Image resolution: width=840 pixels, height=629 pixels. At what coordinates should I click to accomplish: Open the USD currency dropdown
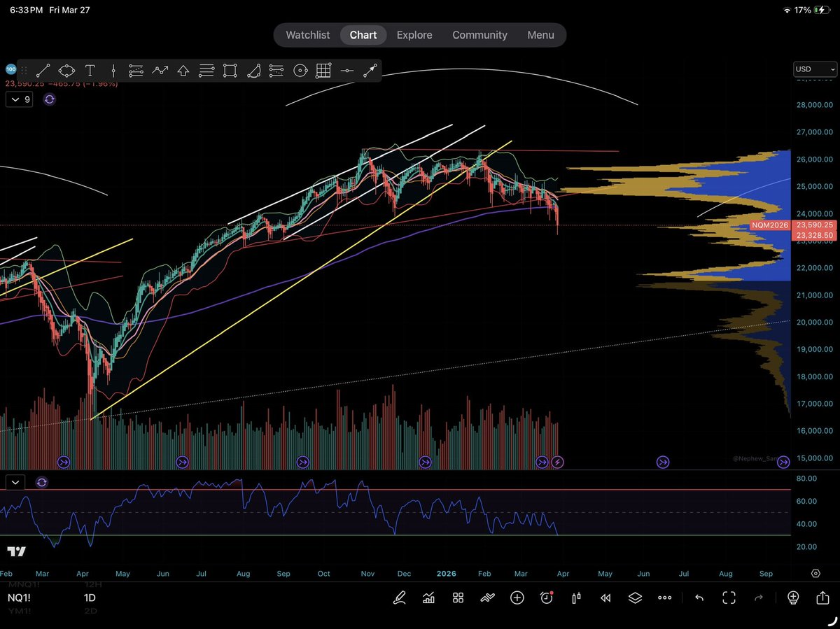(815, 69)
